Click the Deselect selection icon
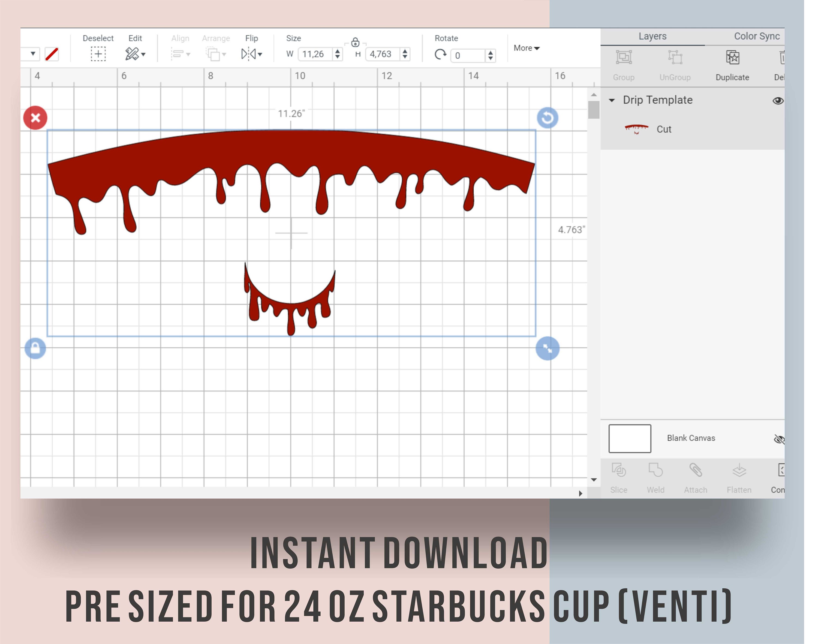The width and height of the screenshot is (818, 644). [x=98, y=54]
